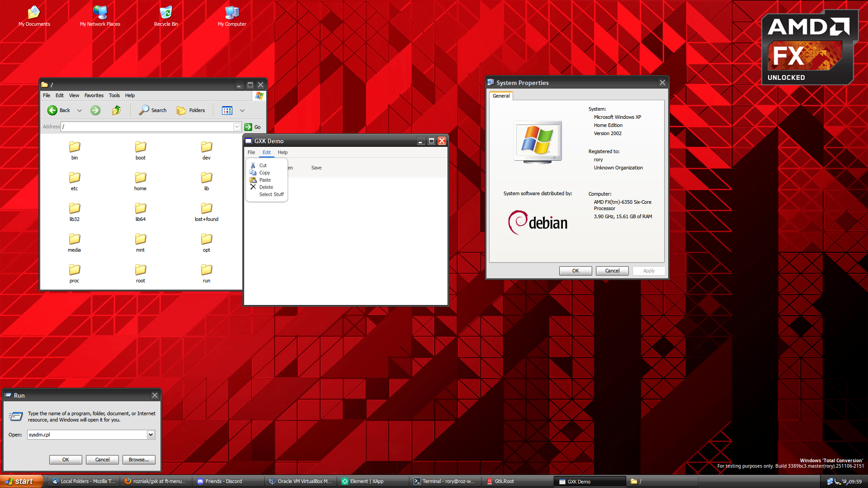
Task: Expand the Back history dropdown arrow
Action: [80, 110]
